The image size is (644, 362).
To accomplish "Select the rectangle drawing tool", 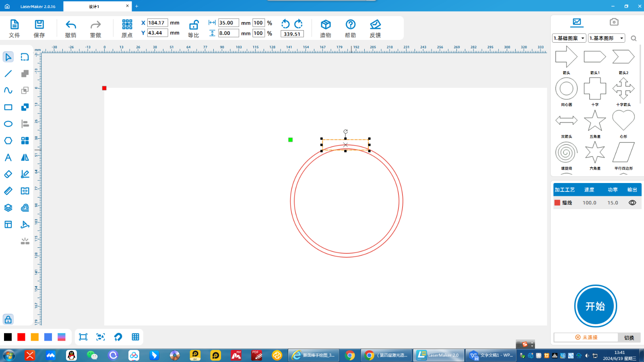I will click(8, 107).
